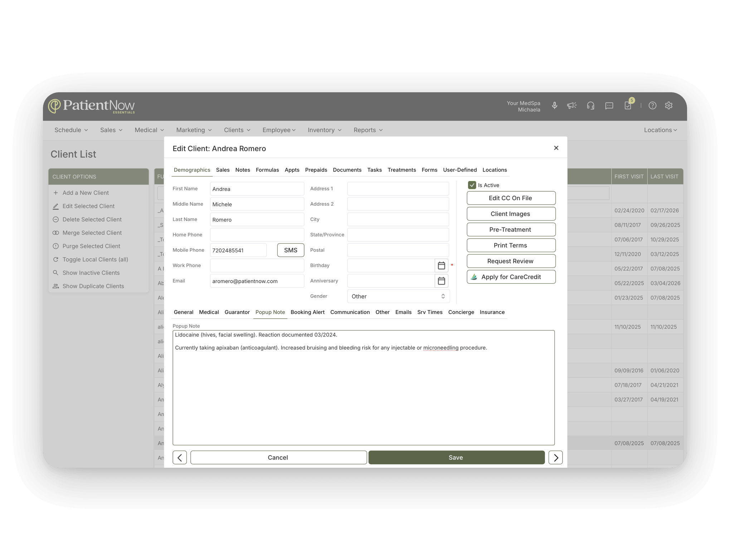
Task: Click the microphone icon in header
Action: click(x=554, y=105)
